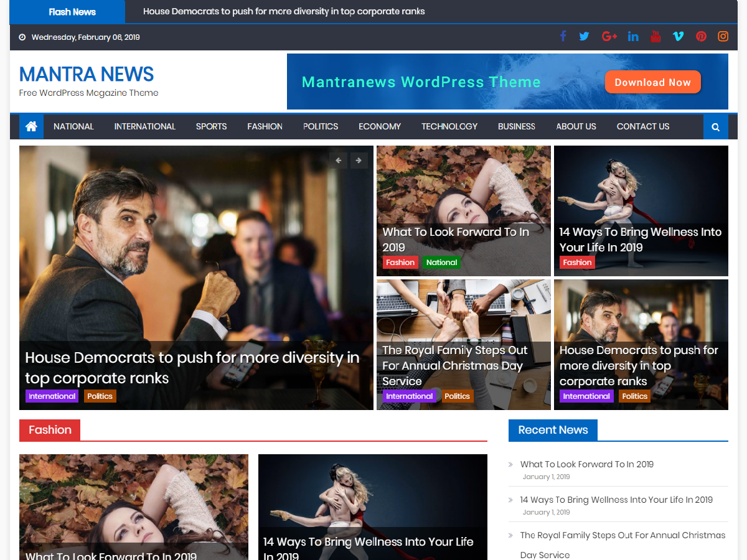Image resolution: width=747 pixels, height=560 pixels.
Task: Go to home via house icon
Action: pos(31,126)
